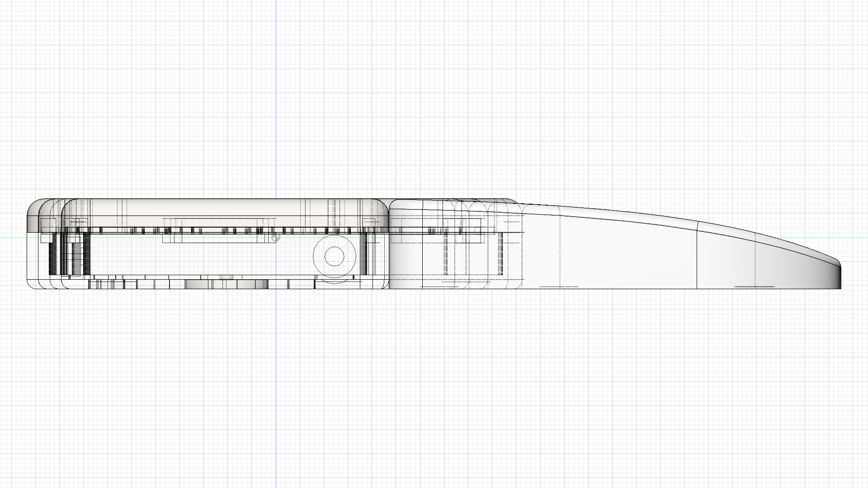Select the rightmost dark vertical strip in mid-section
This screenshot has height=488, width=868.
click(x=500, y=254)
